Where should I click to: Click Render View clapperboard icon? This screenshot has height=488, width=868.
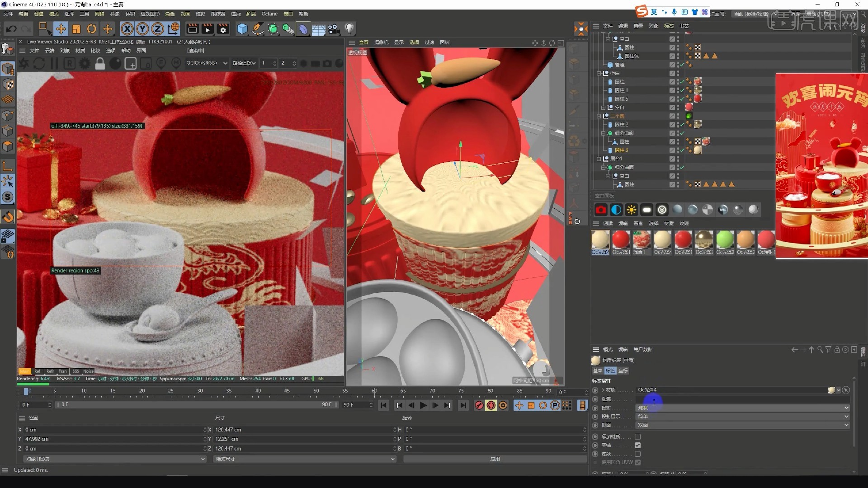pyautogui.click(x=192, y=29)
